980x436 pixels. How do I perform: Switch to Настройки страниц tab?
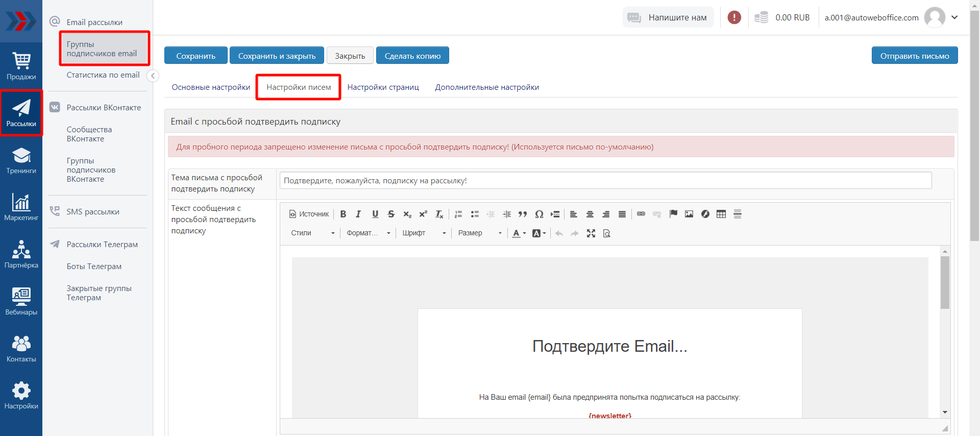click(x=383, y=87)
